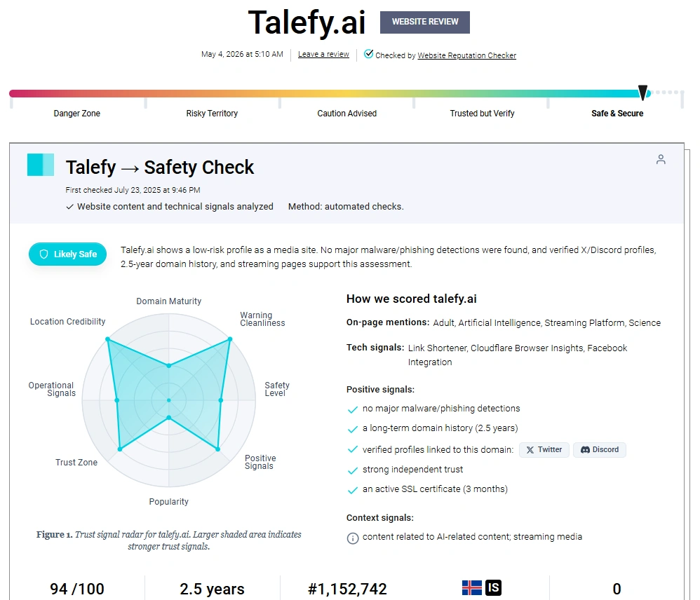The image size is (700, 600).
Task: Open Website Reputation Checker link
Action: [x=467, y=55]
